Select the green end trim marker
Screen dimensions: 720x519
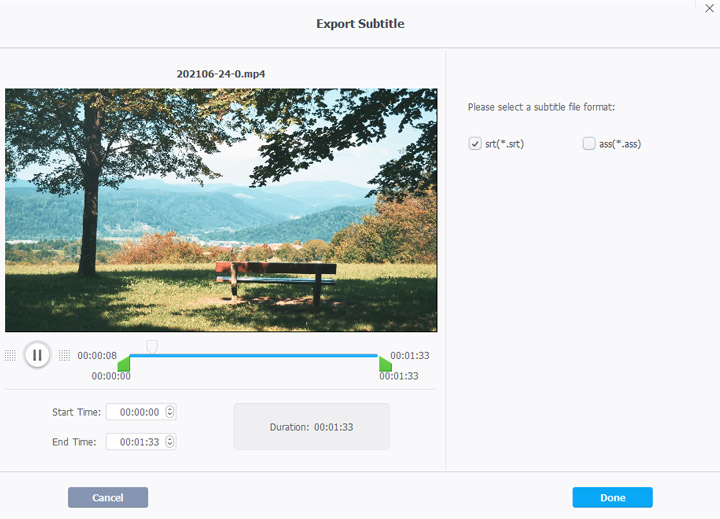pos(385,364)
